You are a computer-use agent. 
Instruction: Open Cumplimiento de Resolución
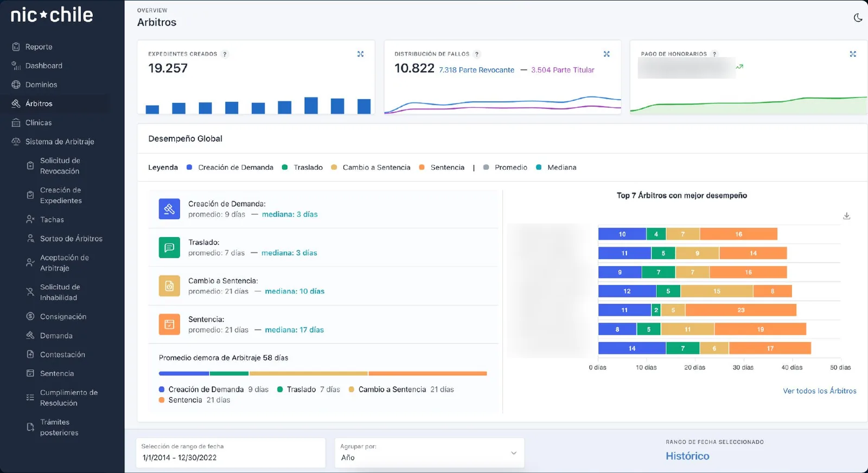[x=68, y=398]
